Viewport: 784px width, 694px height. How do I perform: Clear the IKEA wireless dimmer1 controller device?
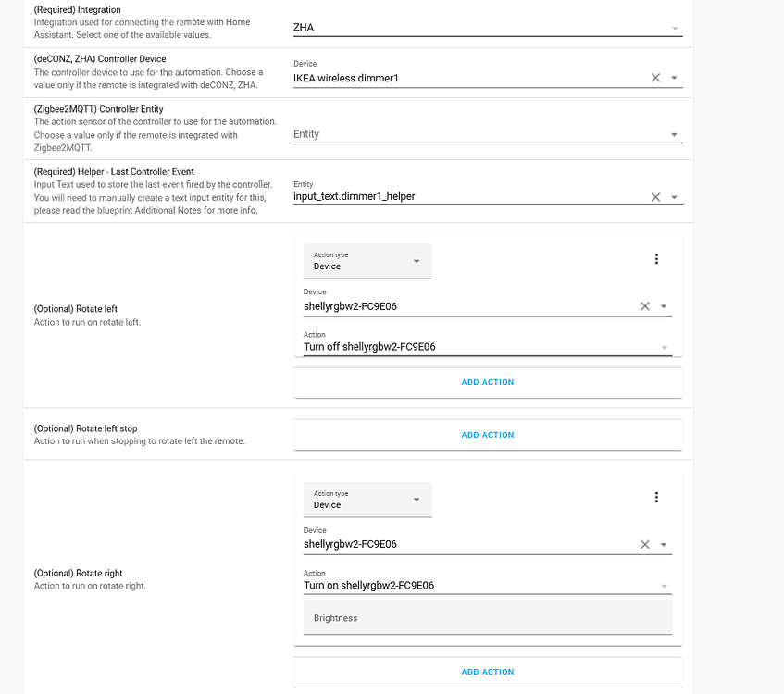(x=655, y=78)
